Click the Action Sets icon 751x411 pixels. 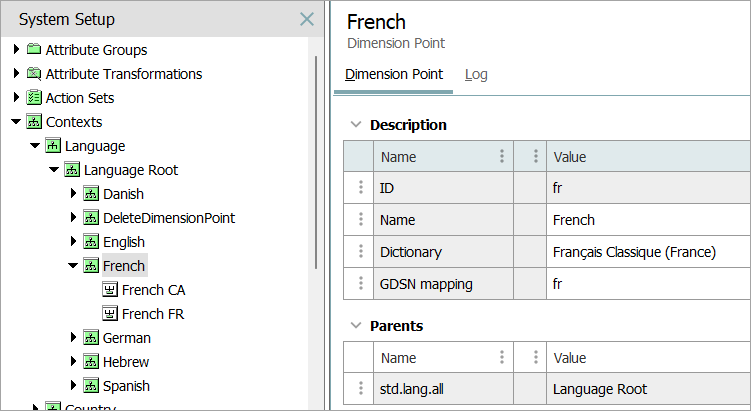[x=34, y=98]
